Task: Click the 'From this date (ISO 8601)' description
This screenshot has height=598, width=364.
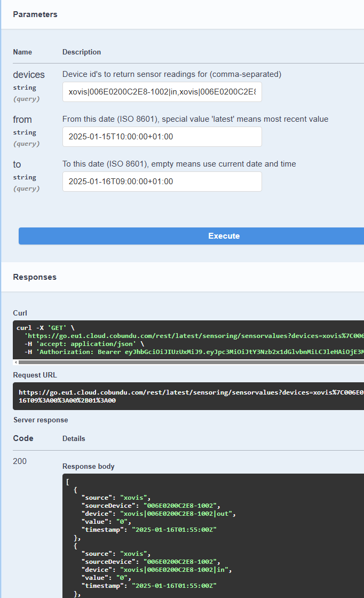Action: coord(195,120)
